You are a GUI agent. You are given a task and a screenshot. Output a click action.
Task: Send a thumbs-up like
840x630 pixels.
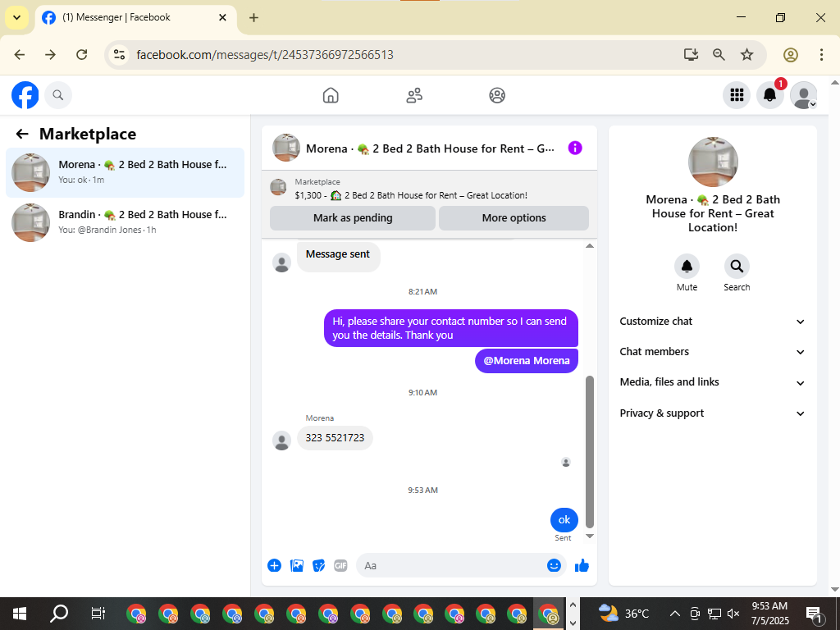[582, 565]
